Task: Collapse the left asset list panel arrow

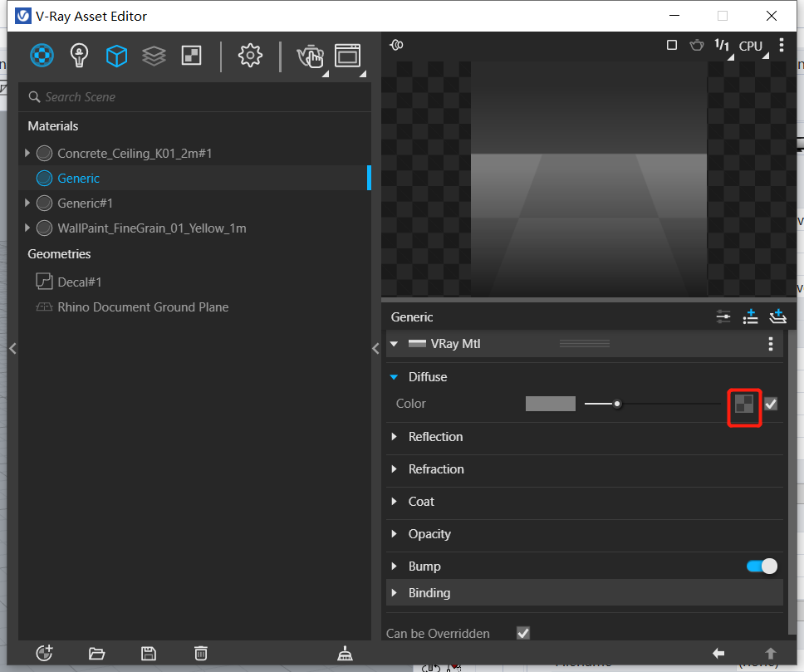Action: [x=12, y=349]
